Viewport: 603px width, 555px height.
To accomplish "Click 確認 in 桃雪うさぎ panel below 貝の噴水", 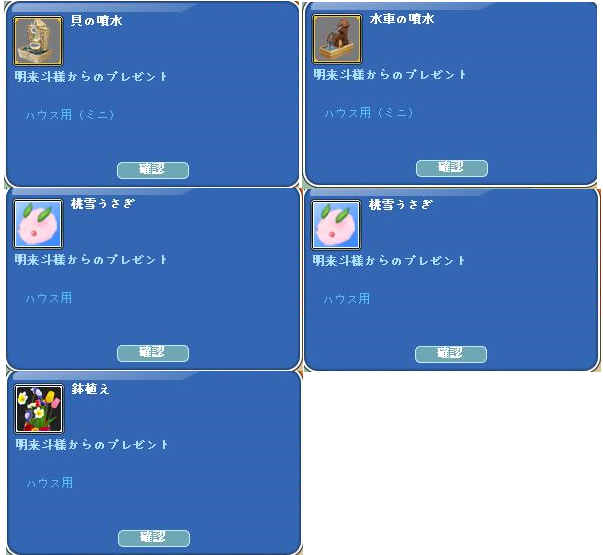I will point(153,353).
